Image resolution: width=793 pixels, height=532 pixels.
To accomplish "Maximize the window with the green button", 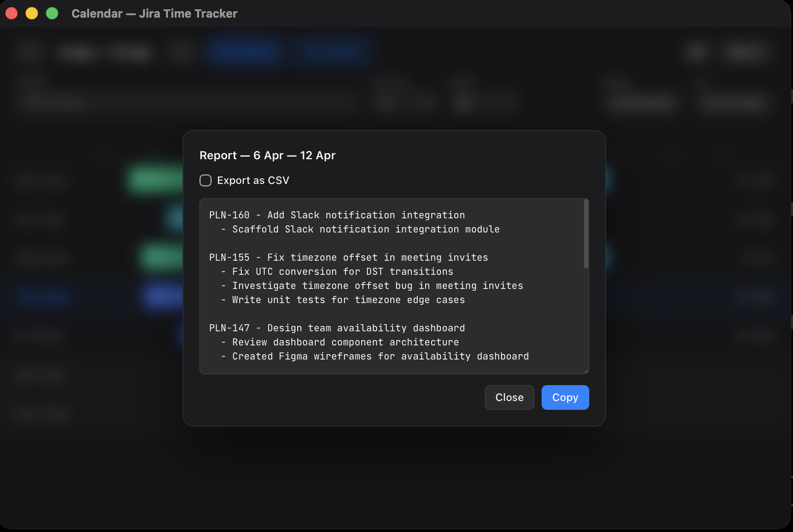I will tap(52, 14).
